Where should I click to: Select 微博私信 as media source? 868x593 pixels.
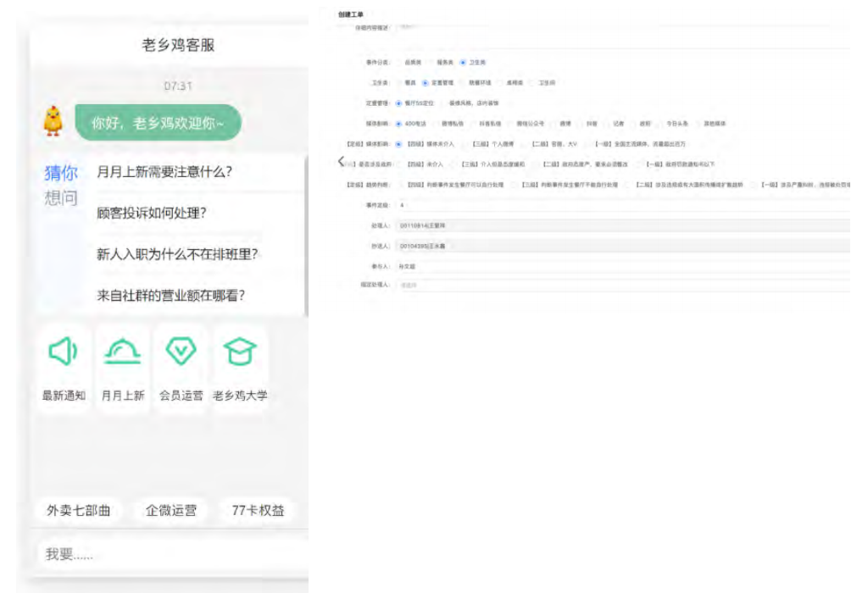click(434, 124)
